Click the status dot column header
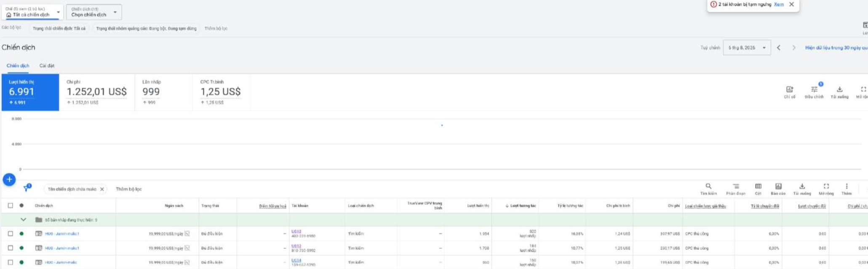The width and height of the screenshot is (868, 269). tap(21, 205)
